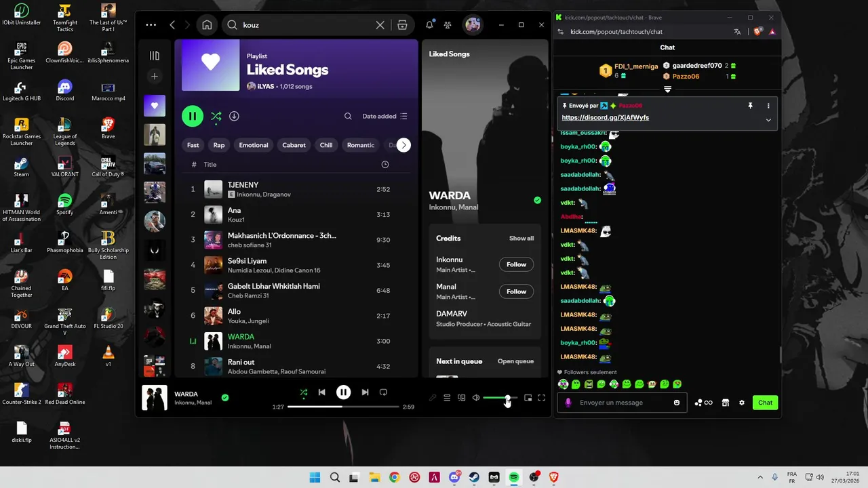This screenshot has height=488, width=868.
Task: Select the Romantic filter chip
Action: pos(361,145)
